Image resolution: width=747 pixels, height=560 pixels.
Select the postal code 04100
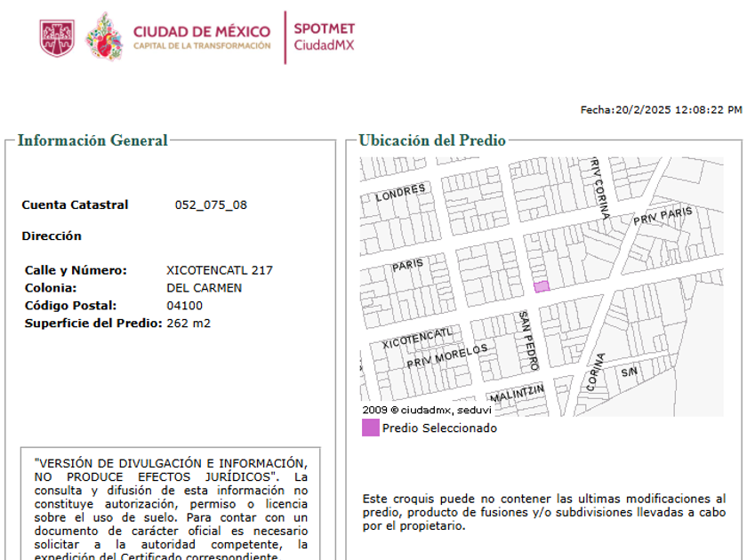click(x=184, y=306)
